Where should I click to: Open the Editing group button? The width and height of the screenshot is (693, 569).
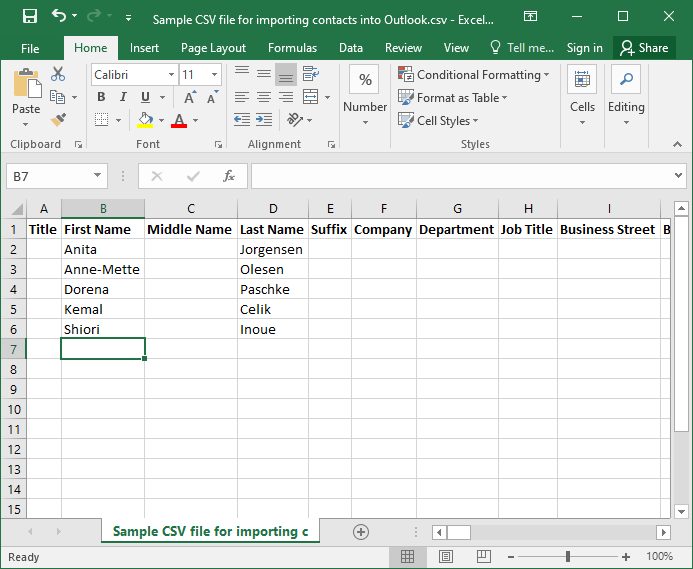(x=626, y=96)
